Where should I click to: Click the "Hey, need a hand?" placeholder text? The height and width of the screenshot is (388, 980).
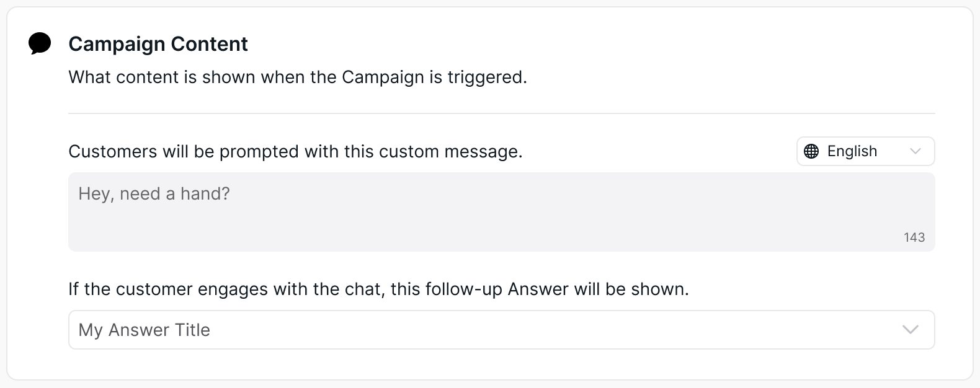tap(154, 194)
